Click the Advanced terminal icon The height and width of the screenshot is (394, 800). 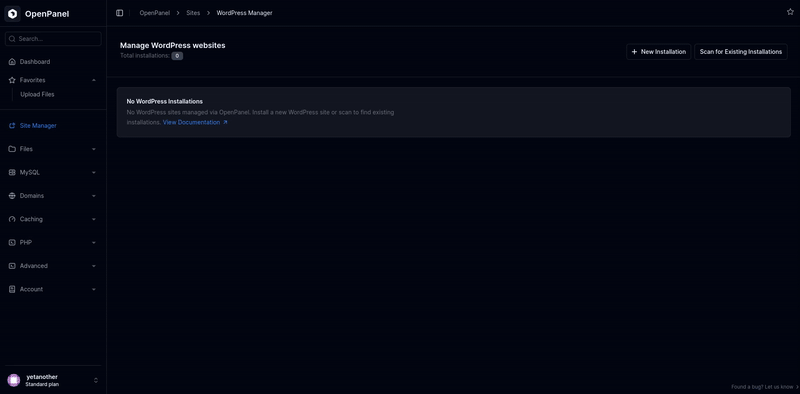click(12, 266)
